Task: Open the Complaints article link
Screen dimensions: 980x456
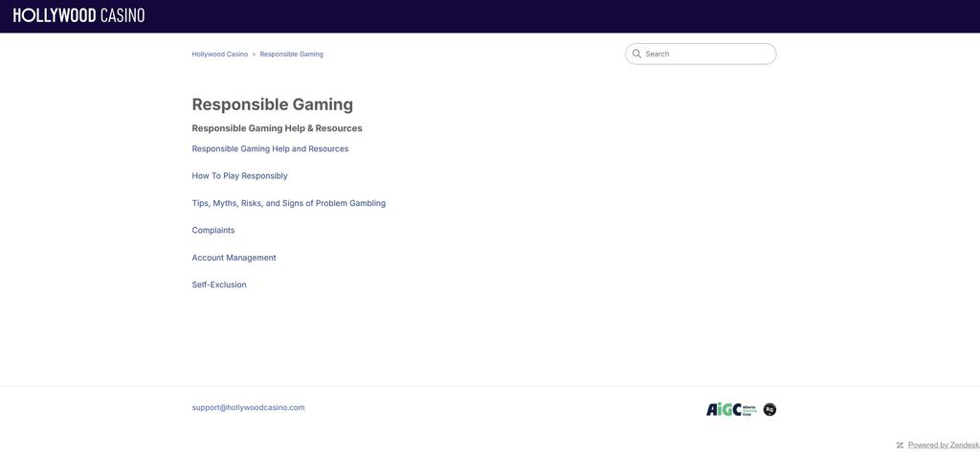Action: click(x=213, y=230)
